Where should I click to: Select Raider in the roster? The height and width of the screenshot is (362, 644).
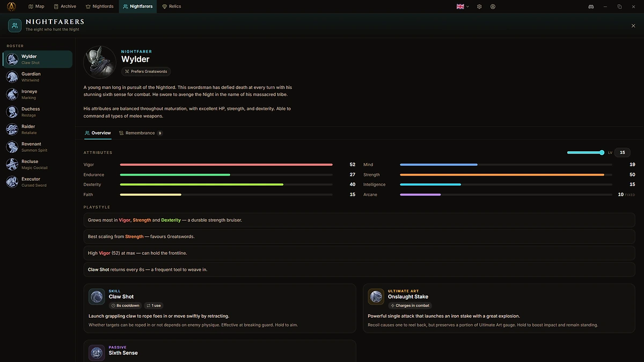[38, 129]
